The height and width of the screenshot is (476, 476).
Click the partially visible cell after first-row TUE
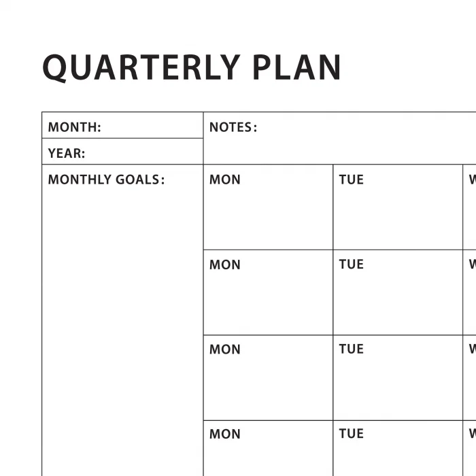(470, 207)
